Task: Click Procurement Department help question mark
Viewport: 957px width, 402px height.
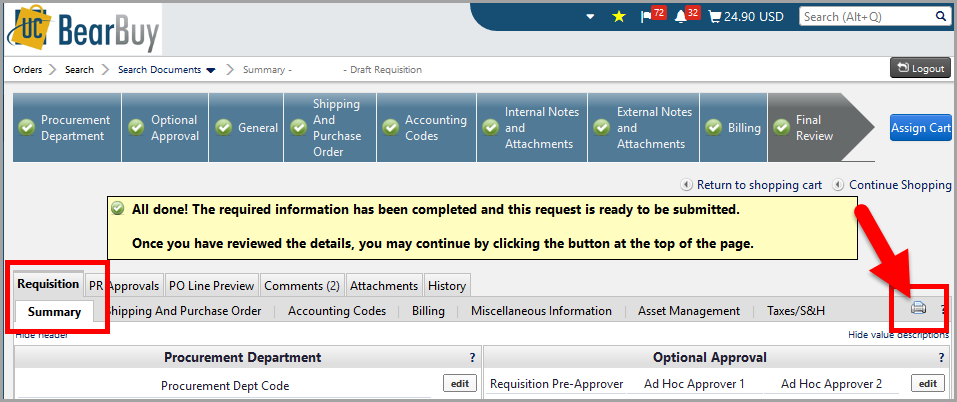Action: pos(472,357)
